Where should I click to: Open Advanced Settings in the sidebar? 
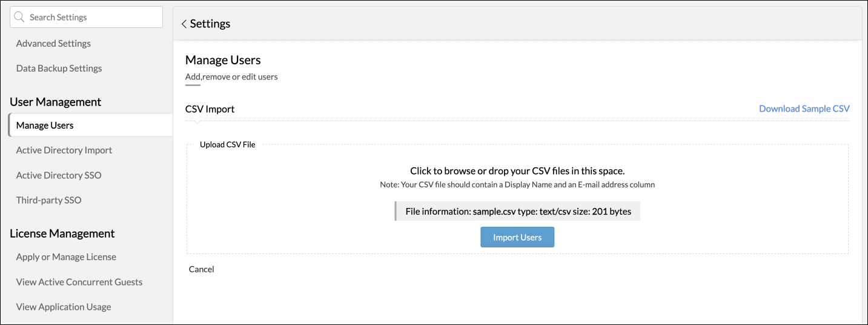(53, 44)
